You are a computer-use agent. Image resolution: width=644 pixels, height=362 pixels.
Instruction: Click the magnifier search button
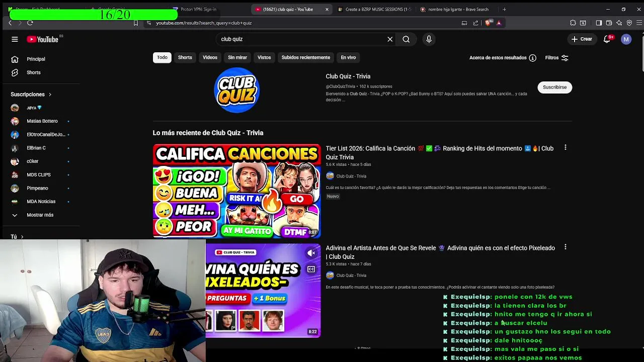tap(406, 39)
